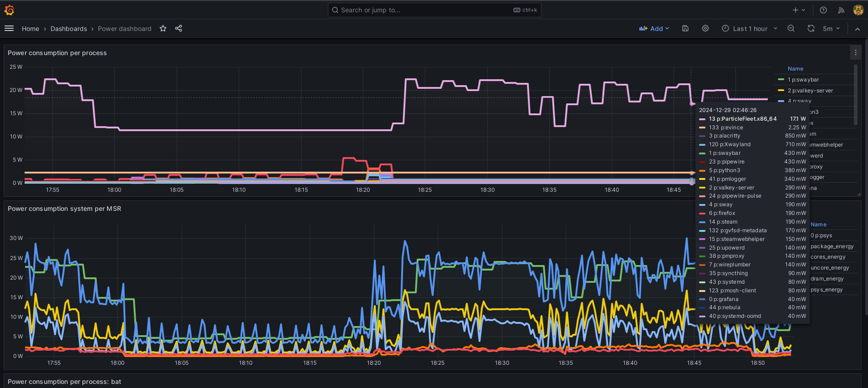868x388 pixels.
Task: Toggle the cores_energy legend series
Action: tap(828, 257)
